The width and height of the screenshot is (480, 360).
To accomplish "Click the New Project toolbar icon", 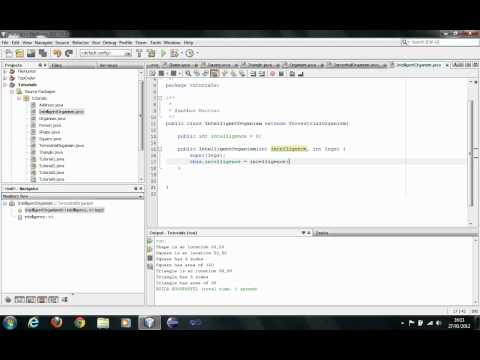I will click(x=20, y=53).
